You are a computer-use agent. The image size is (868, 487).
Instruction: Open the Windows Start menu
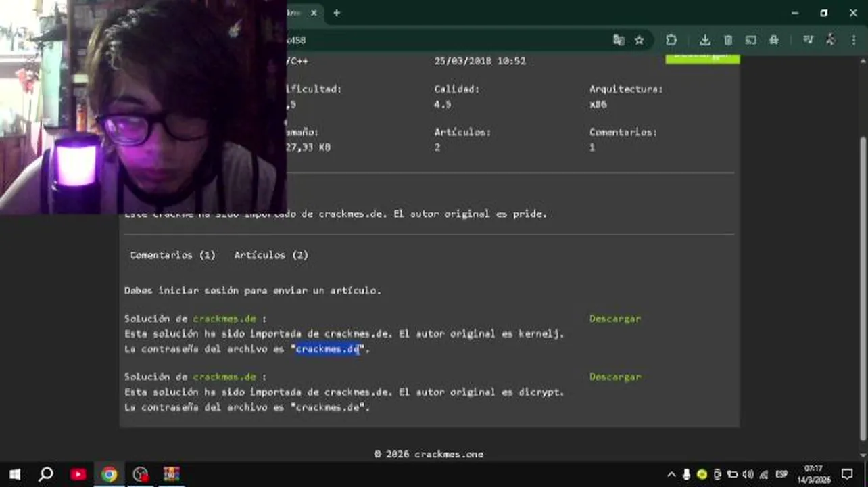14,474
